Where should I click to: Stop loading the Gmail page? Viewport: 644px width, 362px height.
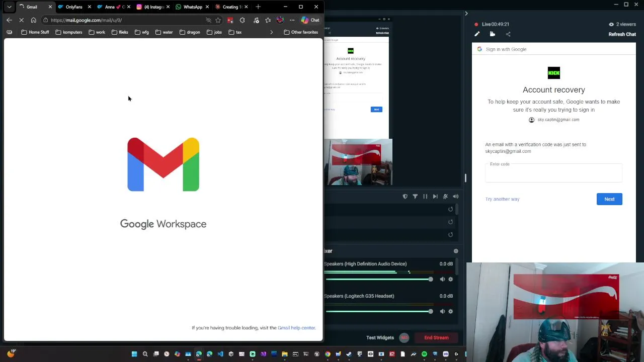point(21,20)
